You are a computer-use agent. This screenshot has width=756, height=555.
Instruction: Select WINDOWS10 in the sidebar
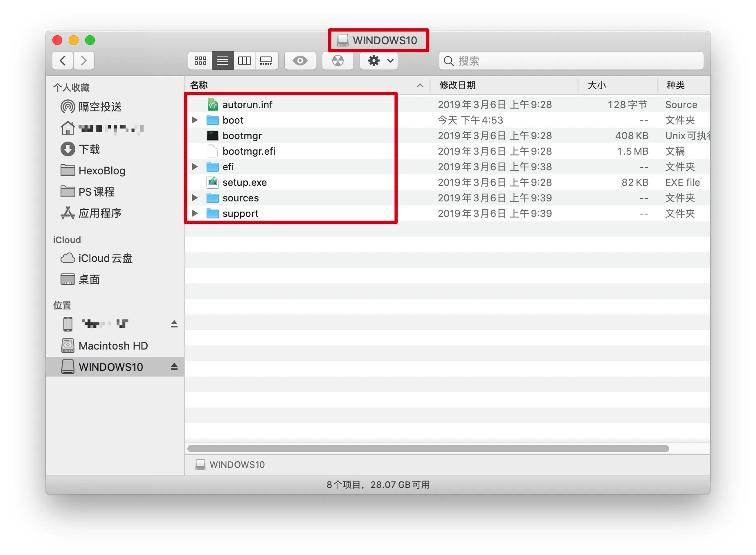pyautogui.click(x=115, y=367)
